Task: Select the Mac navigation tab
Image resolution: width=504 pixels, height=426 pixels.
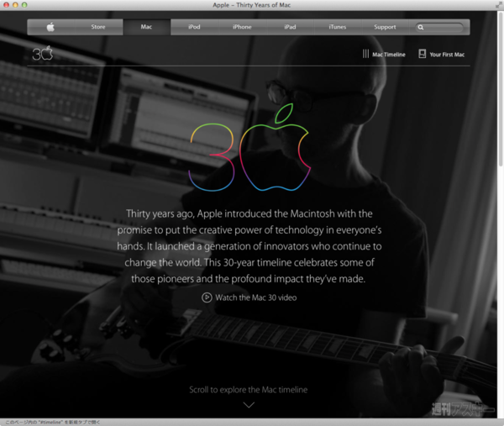Action: coord(146,27)
